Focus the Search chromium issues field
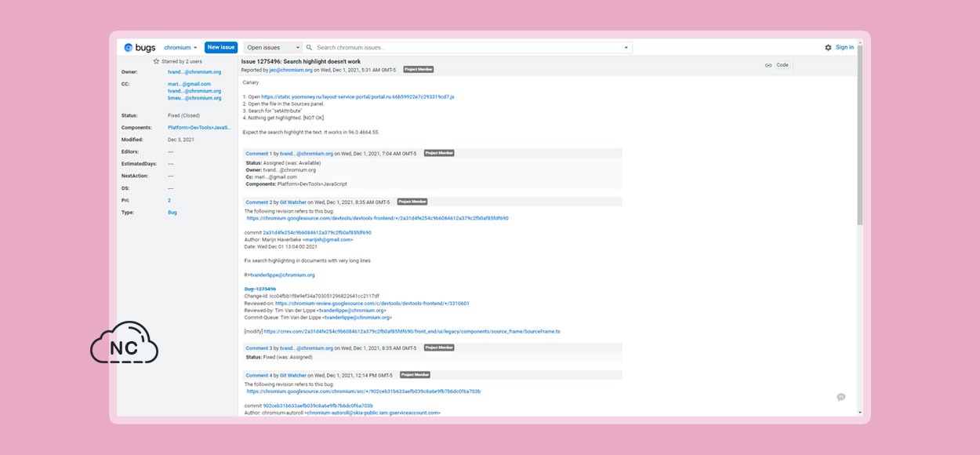The height and width of the screenshot is (455, 980). click(x=468, y=48)
